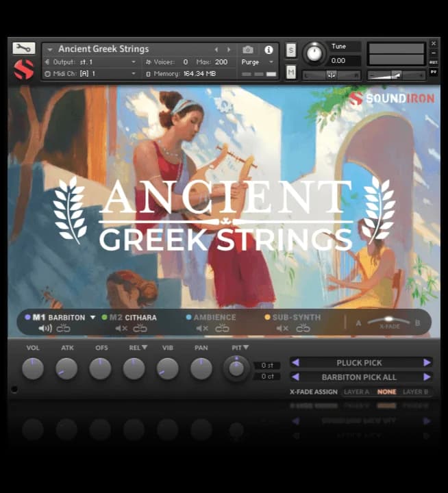
Task: Click the green dot beside M2
Action: point(104,317)
